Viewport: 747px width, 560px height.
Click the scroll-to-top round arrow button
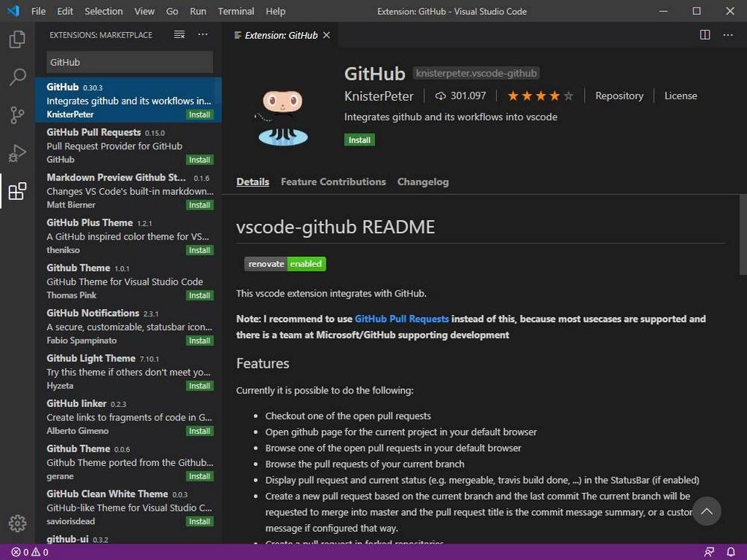point(707,511)
